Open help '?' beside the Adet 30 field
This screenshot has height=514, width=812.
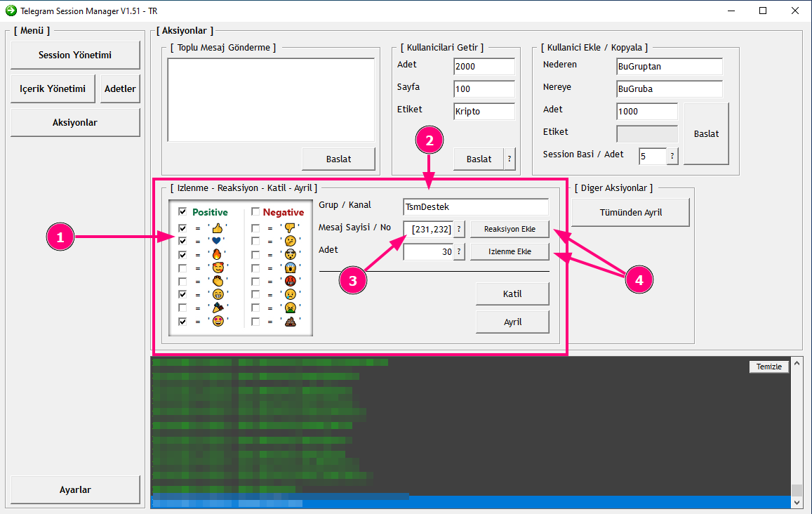coord(459,251)
